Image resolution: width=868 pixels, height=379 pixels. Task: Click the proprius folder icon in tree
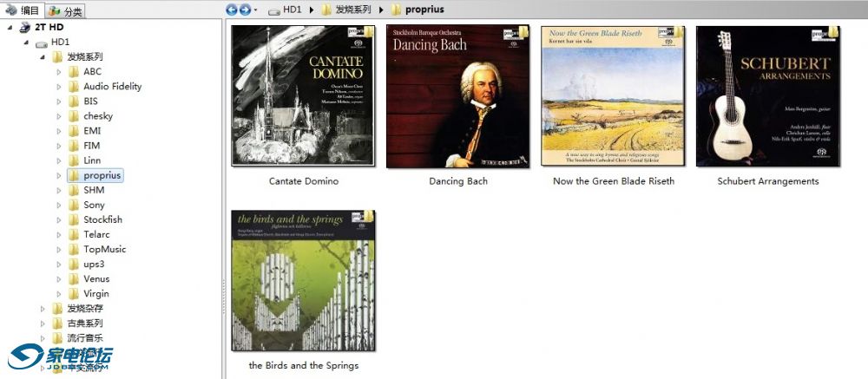point(74,175)
